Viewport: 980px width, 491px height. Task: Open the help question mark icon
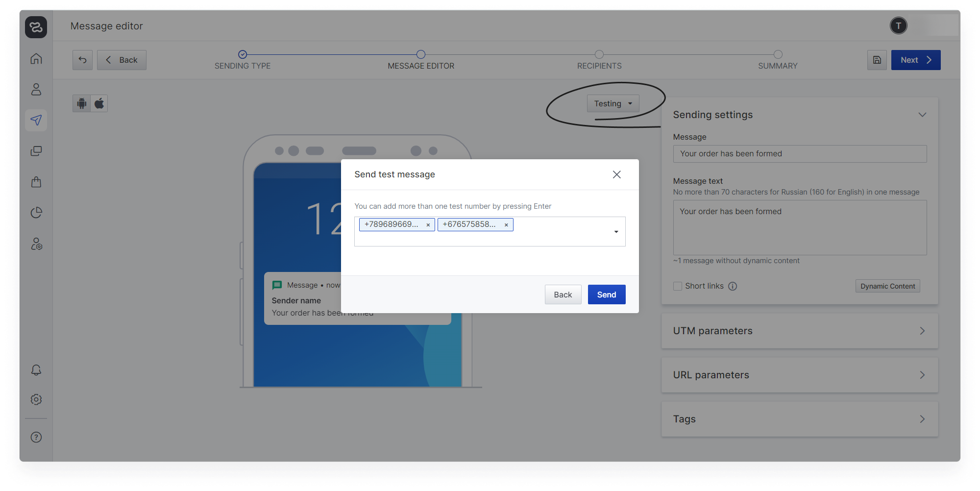pos(36,437)
